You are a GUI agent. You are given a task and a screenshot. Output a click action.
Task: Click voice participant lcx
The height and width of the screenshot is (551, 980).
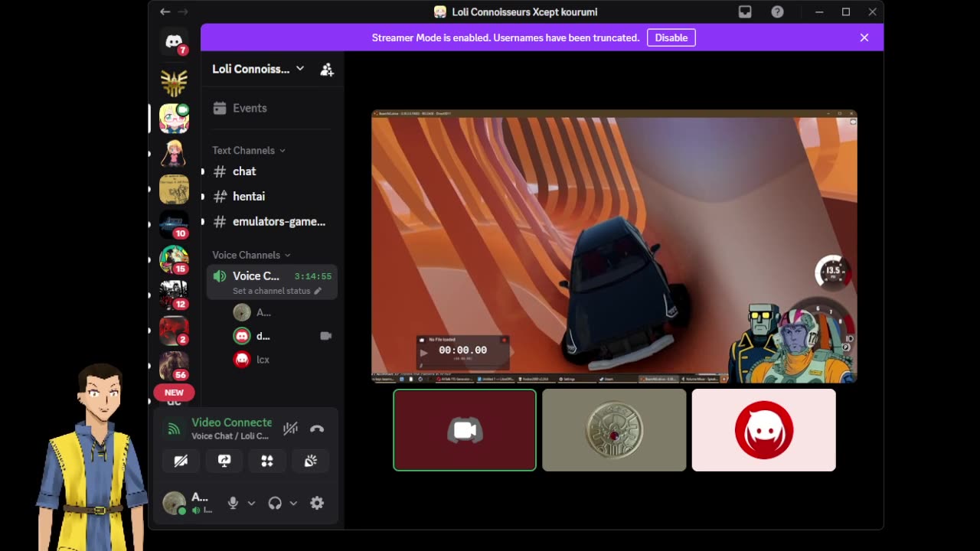click(283, 359)
